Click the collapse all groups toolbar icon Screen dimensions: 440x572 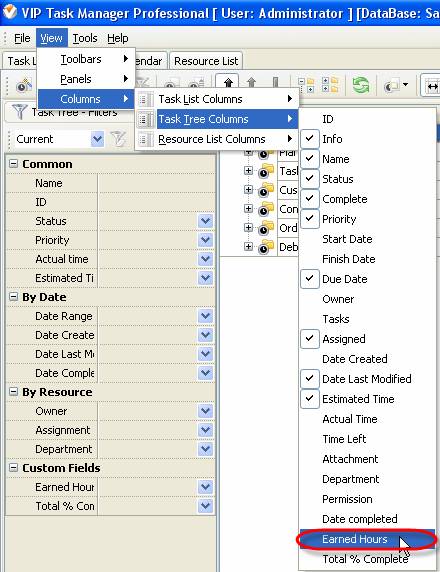(x=306, y=85)
